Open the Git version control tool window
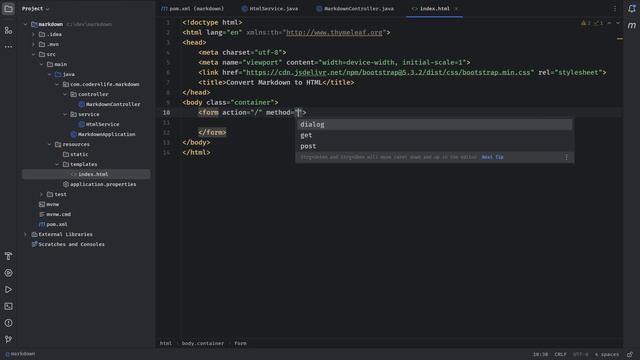This screenshot has height=360, width=640. 8,339
